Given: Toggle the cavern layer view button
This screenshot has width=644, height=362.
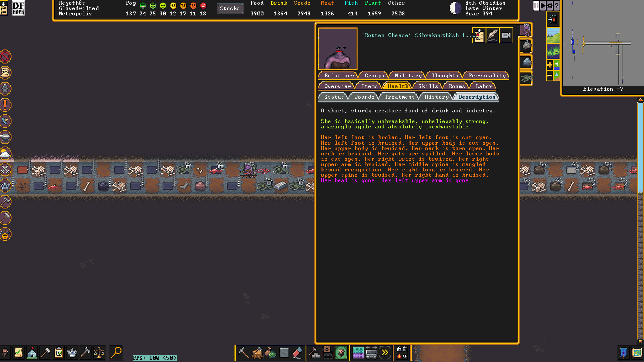Looking at the screenshot, I should pos(553,51).
